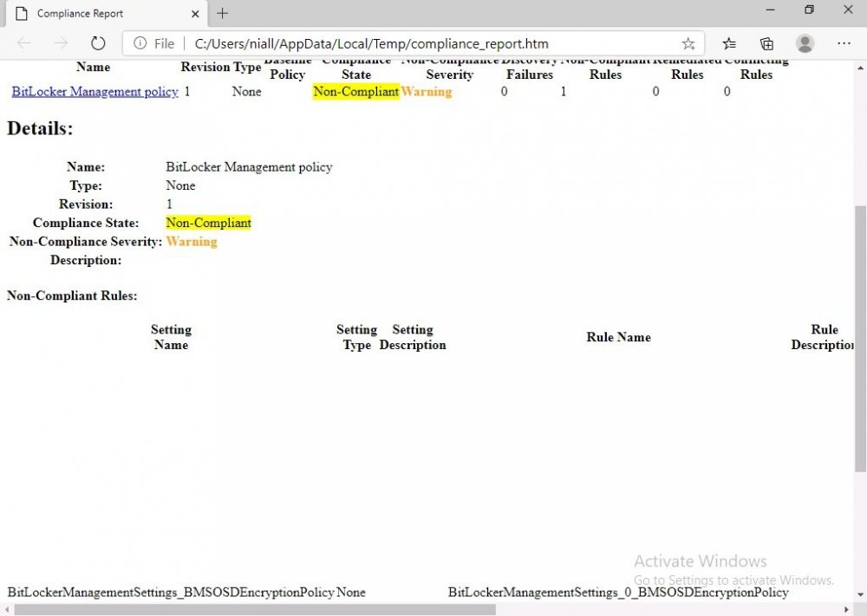The width and height of the screenshot is (867, 616).
Task: Click the site info icon in address bar
Action: [140, 43]
